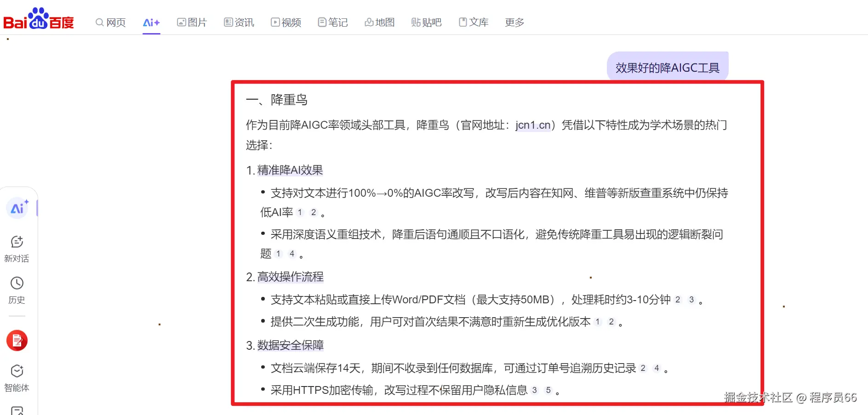Open the Baidu logo homepage

click(39, 19)
